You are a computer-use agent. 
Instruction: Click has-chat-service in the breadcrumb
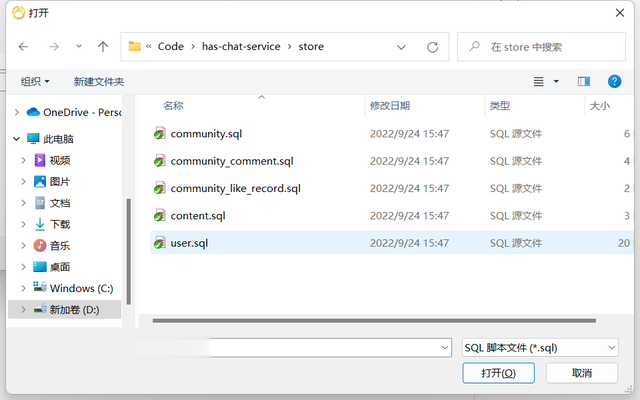point(241,47)
